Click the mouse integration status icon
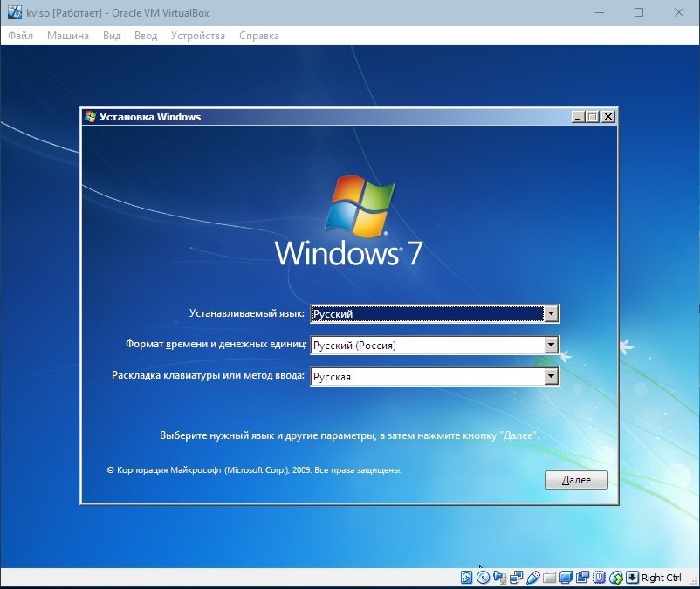The image size is (700, 589). click(x=616, y=578)
